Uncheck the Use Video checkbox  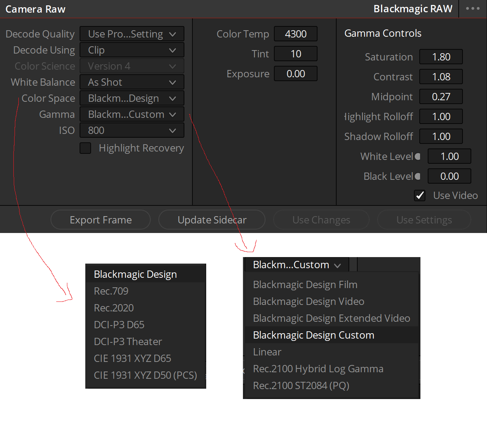(x=420, y=195)
